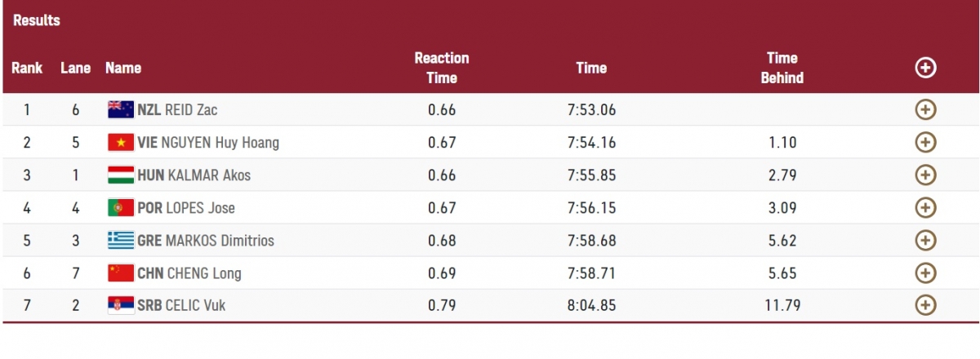Expand details for CELIC Vuk row
The width and height of the screenshot is (980, 359).
click(924, 305)
